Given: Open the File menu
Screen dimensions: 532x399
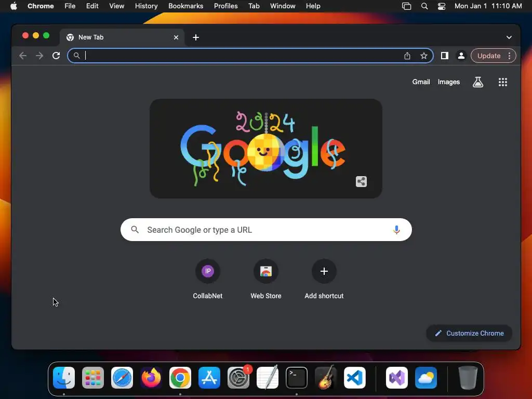Looking at the screenshot, I should point(70,6).
